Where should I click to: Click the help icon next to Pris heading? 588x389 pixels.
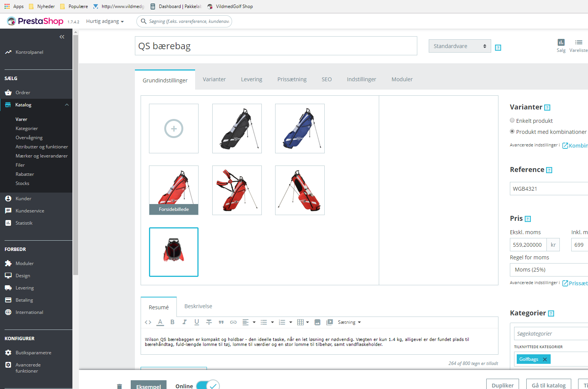pos(528,219)
